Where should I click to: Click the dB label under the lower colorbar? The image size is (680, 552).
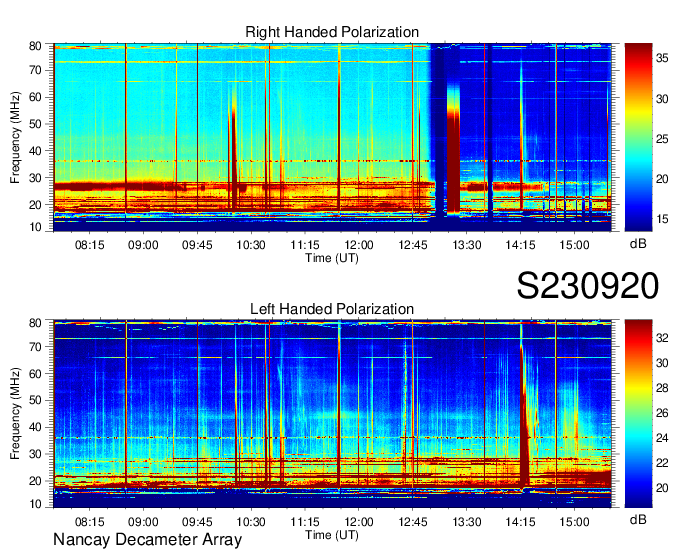tap(638, 519)
